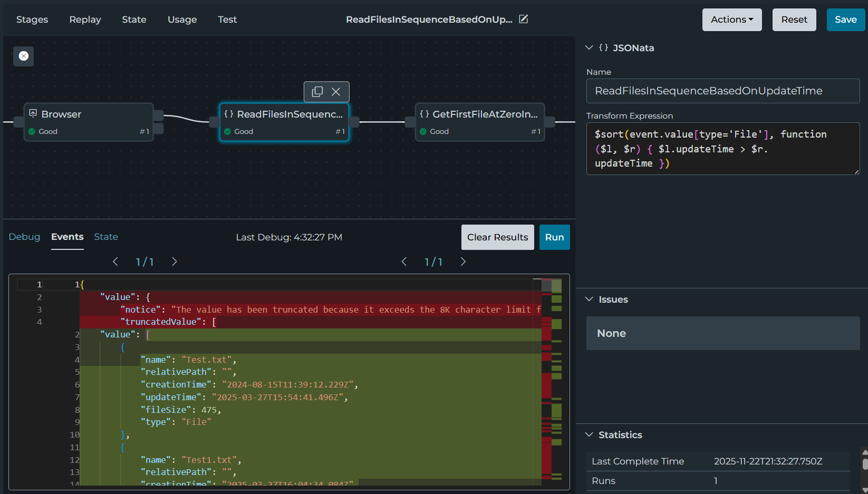Save the flow with Save button
The height and width of the screenshot is (494, 868).
tap(845, 20)
